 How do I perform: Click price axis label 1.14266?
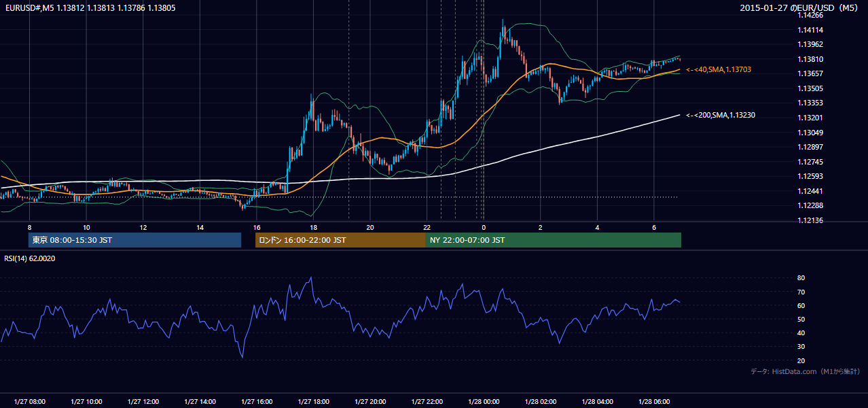pyautogui.click(x=810, y=15)
